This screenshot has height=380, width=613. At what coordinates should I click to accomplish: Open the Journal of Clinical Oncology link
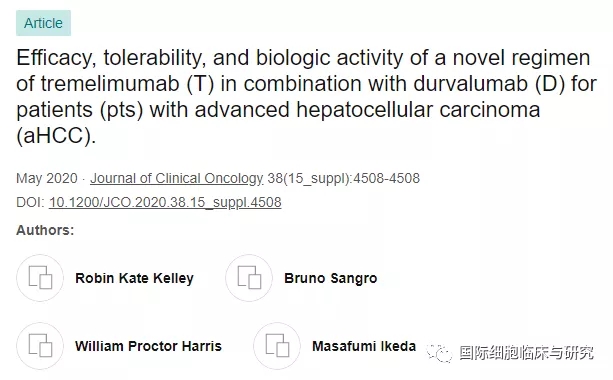[x=177, y=178]
